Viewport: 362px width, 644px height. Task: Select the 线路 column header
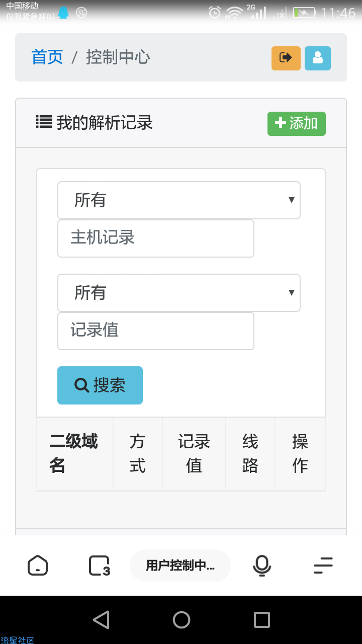click(250, 454)
